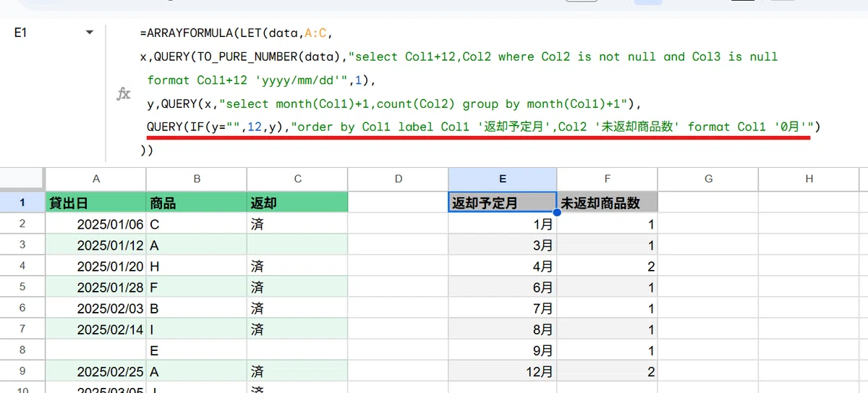Select row 8 header
868x393 pixels.
pos(22,350)
